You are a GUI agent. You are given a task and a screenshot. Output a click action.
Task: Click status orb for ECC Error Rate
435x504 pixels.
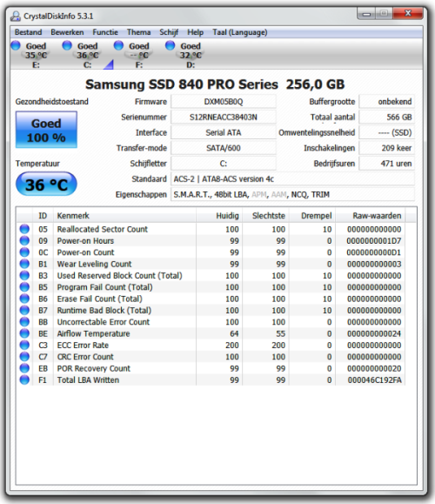(x=24, y=345)
